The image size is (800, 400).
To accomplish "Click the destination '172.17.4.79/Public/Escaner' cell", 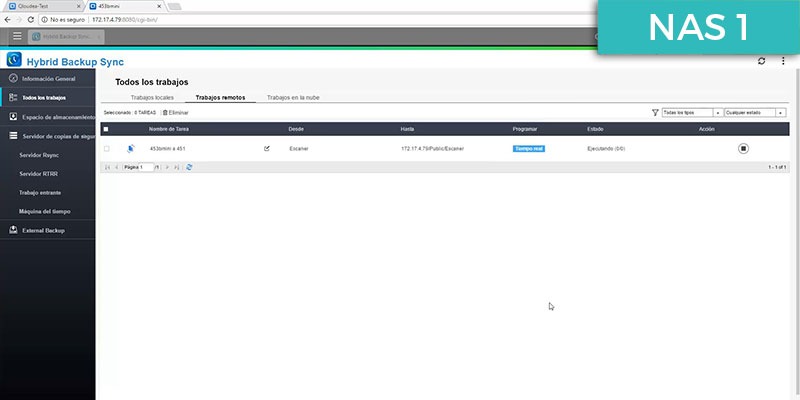I will (x=433, y=148).
